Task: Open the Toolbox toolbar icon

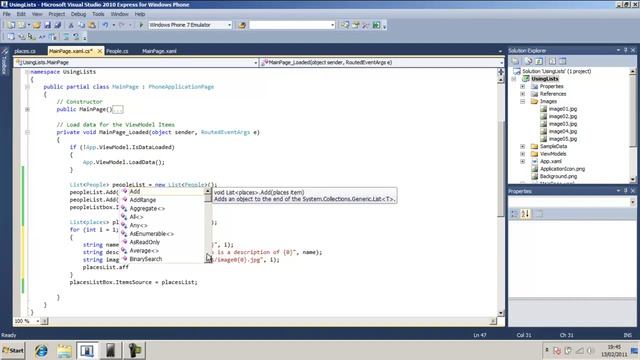Action: pyautogui.click(x=366, y=25)
